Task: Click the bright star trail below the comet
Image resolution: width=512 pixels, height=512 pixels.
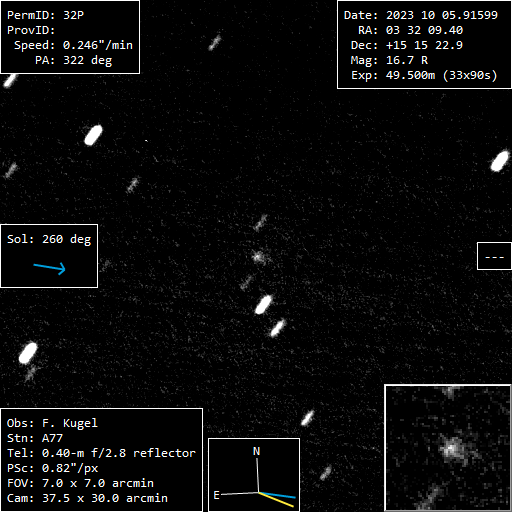Action: [x=263, y=304]
